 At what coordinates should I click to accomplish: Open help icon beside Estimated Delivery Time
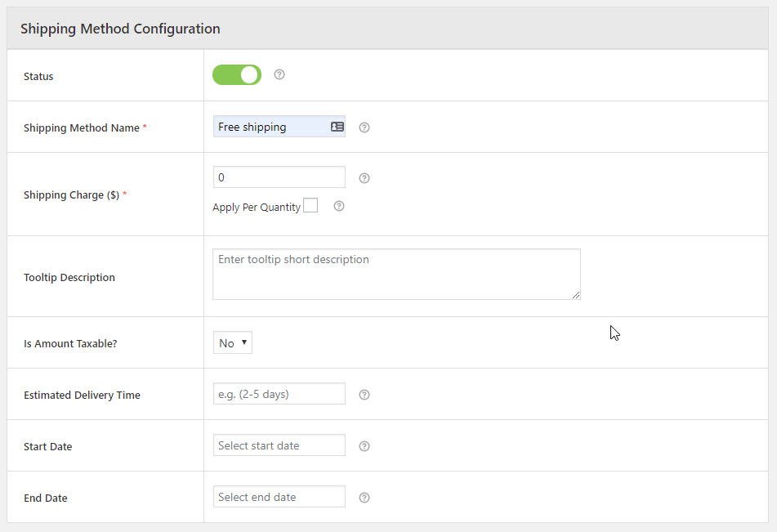pyautogui.click(x=364, y=395)
